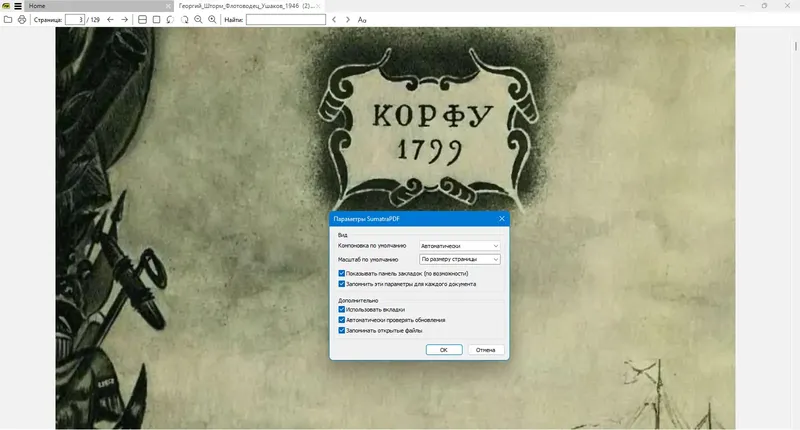
Task: Close the Параметры SumatraPDF dialog
Action: point(502,218)
